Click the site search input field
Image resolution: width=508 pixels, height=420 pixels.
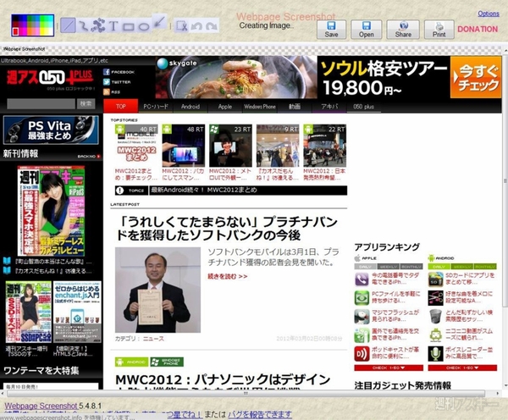[x=41, y=104]
